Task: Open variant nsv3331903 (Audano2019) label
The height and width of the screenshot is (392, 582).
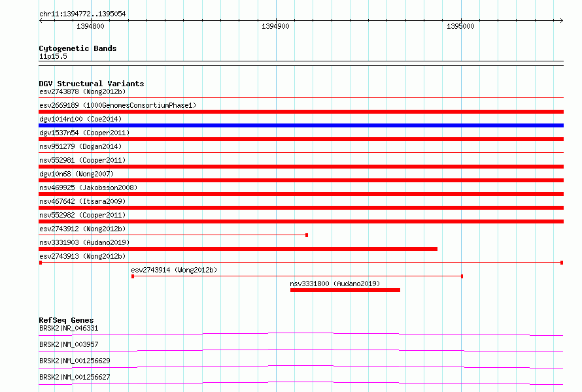Action: 84,242
